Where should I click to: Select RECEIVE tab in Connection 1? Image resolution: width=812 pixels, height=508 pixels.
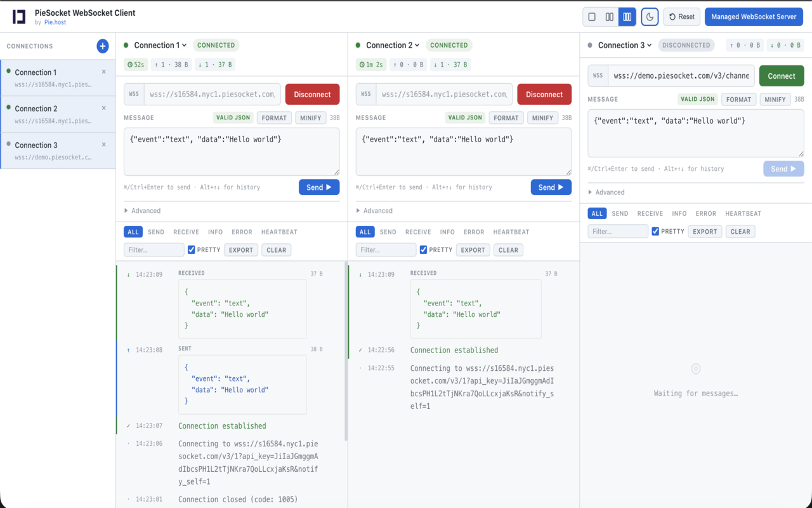187,232
